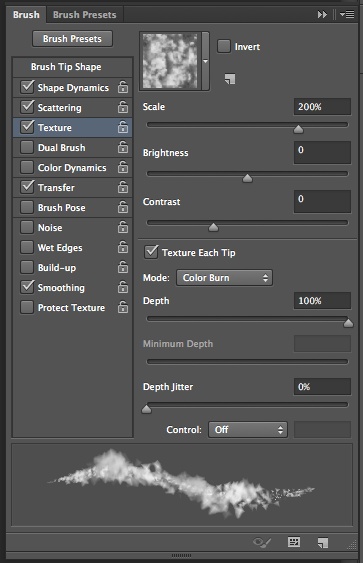Open the Control dropdown set to Off
The image size is (363, 563).
pyautogui.click(x=248, y=430)
